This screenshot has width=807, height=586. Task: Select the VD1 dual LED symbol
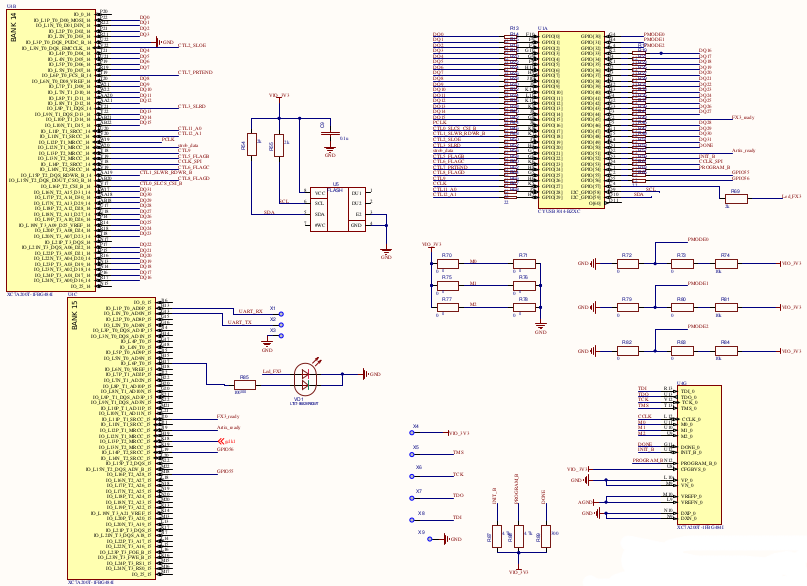[305, 379]
